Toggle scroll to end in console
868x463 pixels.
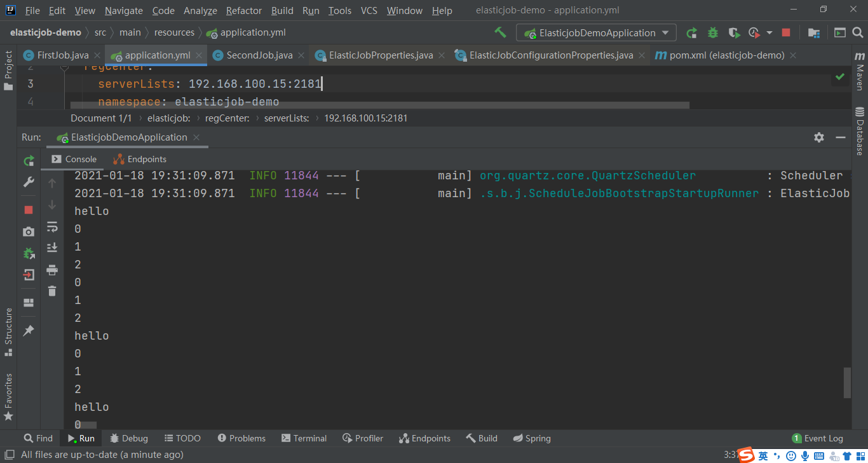(x=52, y=248)
